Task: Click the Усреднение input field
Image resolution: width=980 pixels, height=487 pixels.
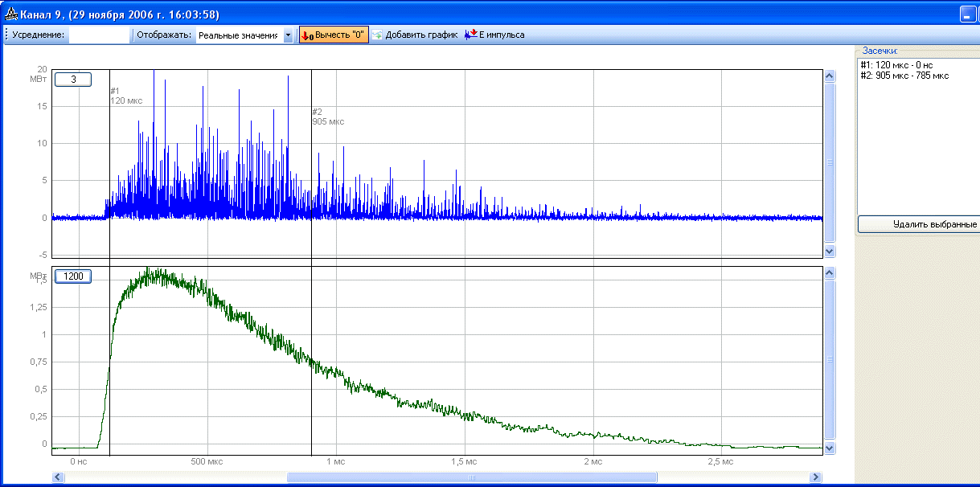Action: (99, 35)
